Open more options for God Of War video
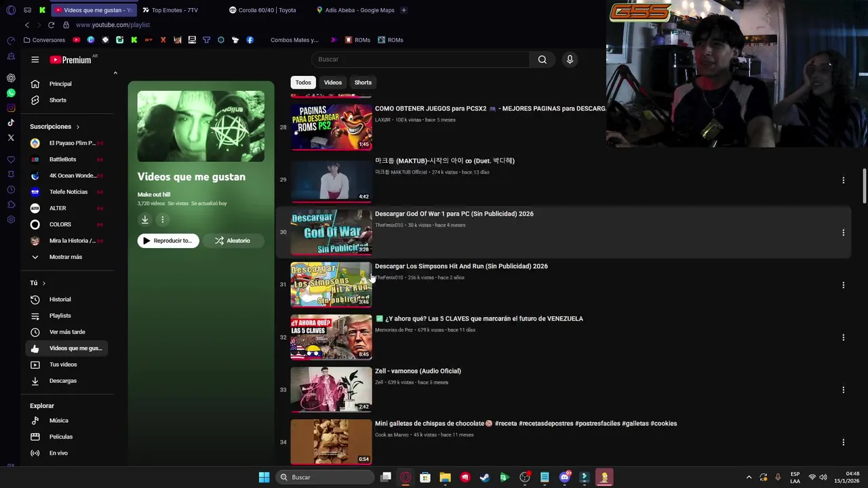The height and width of the screenshot is (488, 868). 843,232
